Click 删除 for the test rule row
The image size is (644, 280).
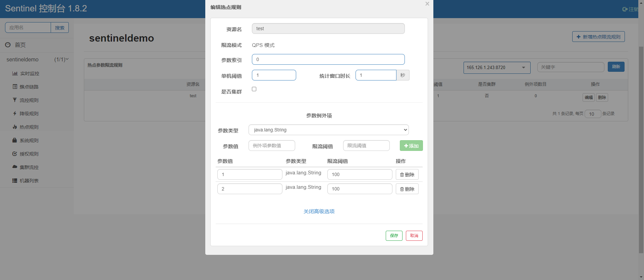(602, 97)
